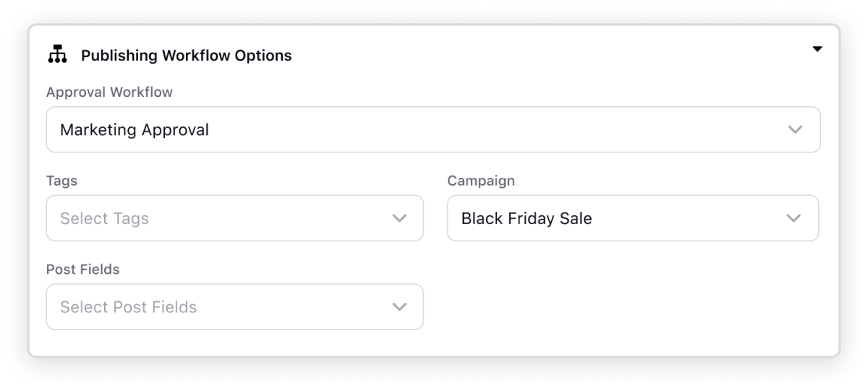868x391 pixels.
Task: Click the Campaign field label
Action: coord(481,181)
